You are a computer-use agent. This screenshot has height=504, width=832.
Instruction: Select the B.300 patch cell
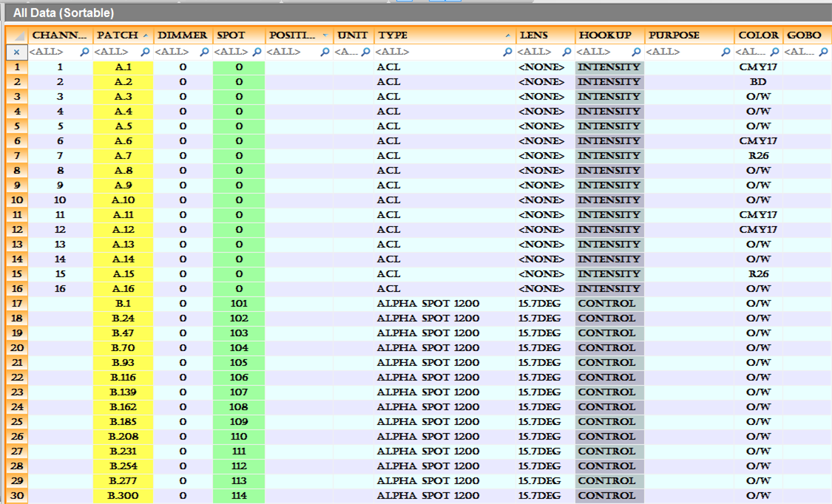tap(123, 496)
